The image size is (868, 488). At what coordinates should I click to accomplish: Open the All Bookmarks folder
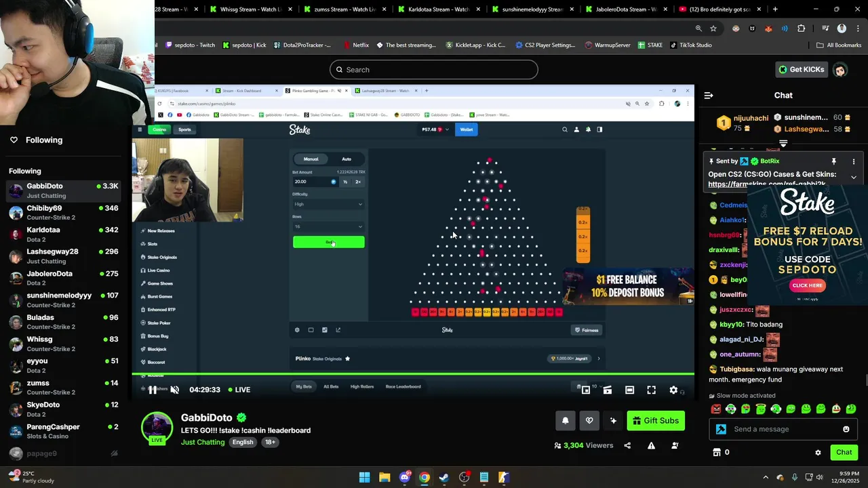pos(839,45)
